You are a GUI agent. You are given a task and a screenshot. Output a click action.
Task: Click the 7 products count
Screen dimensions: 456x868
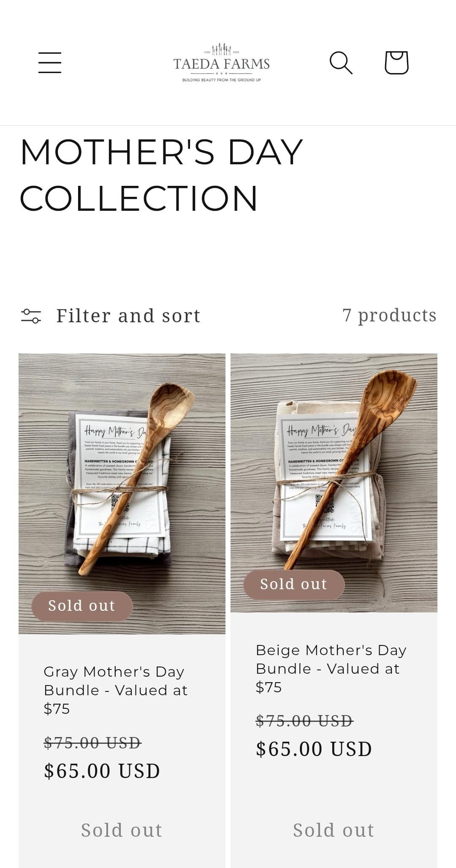tap(389, 315)
